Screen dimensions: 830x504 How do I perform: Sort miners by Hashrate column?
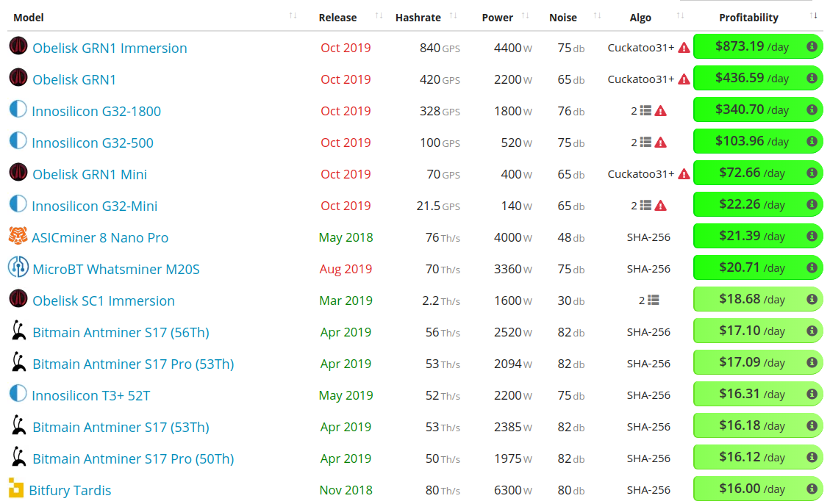pos(418,18)
